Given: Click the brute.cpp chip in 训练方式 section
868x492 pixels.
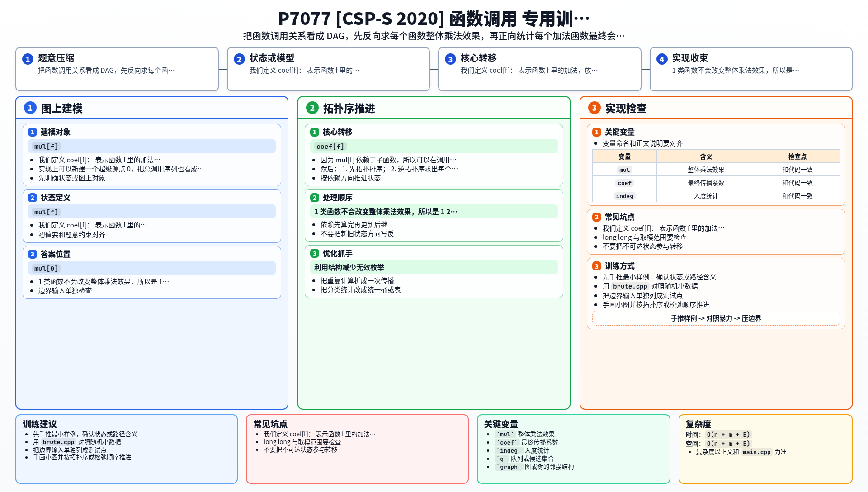Looking at the screenshot, I should tap(630, 286).
